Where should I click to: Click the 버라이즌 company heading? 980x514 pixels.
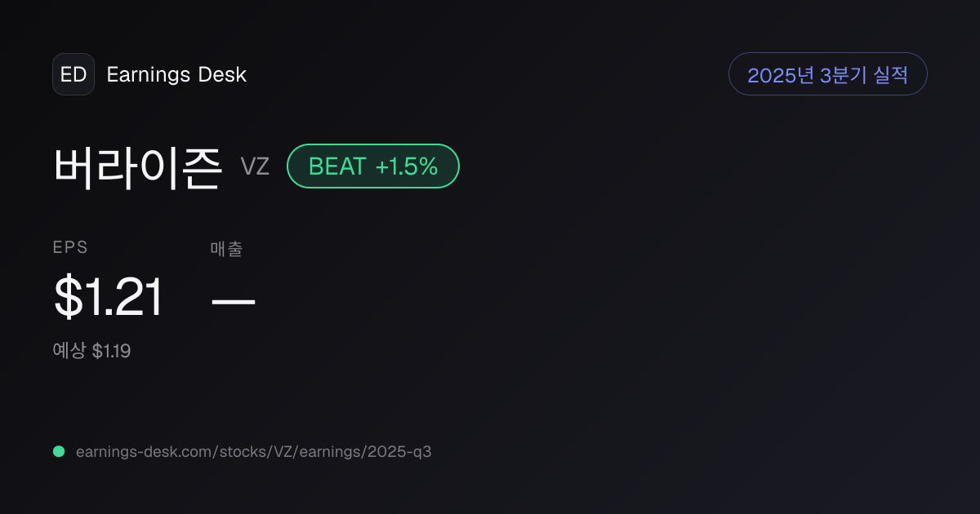[138, 166]
